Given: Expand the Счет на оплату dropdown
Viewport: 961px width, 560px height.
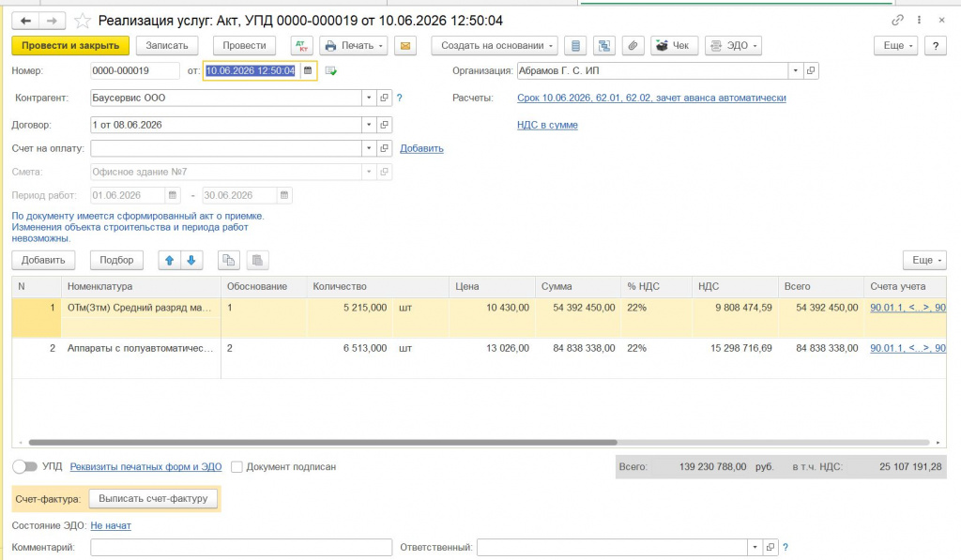Looking at the screenshot, I should tap(369, 148).
